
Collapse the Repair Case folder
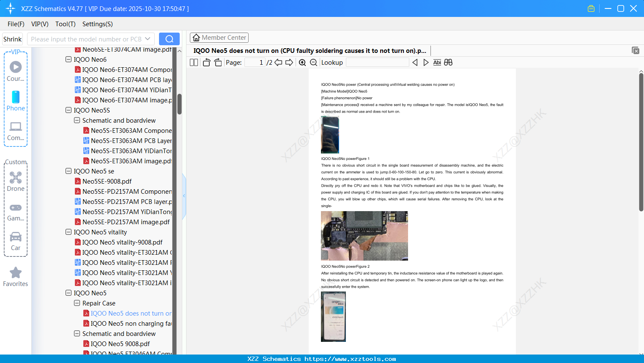pyautogui.click(x=77, y=303)
